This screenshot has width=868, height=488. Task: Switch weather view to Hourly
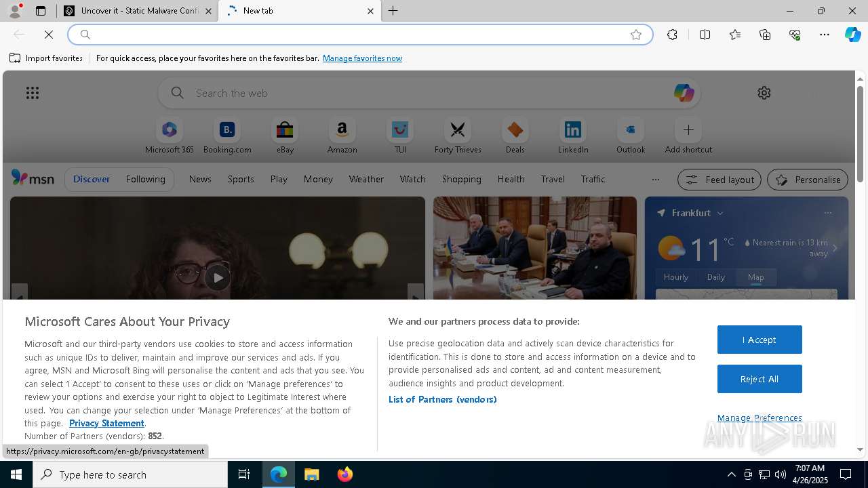click(x=676, y=277)
